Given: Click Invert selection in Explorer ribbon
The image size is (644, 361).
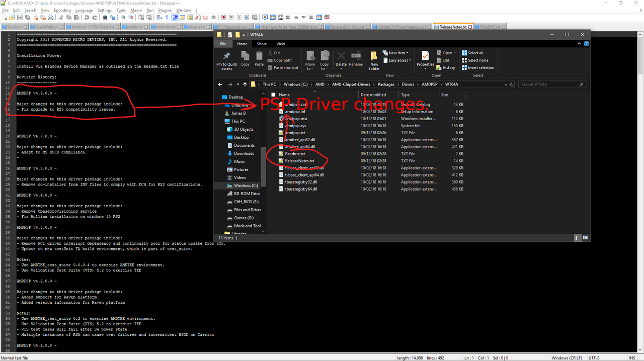Looking at the screenshot, I should (x=478, y=67).
